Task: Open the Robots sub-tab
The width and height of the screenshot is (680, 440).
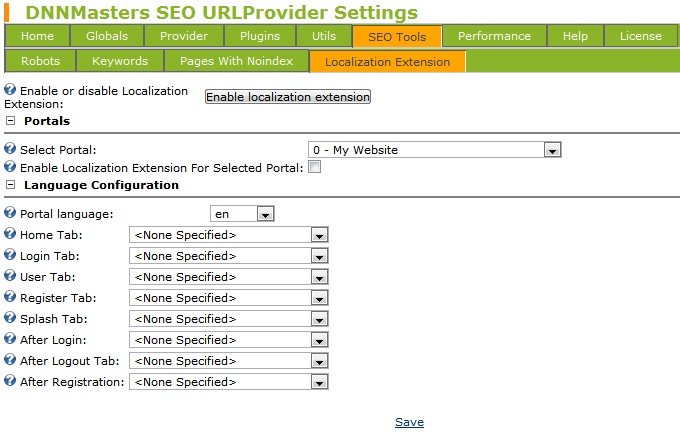Action: pos(40,61)
